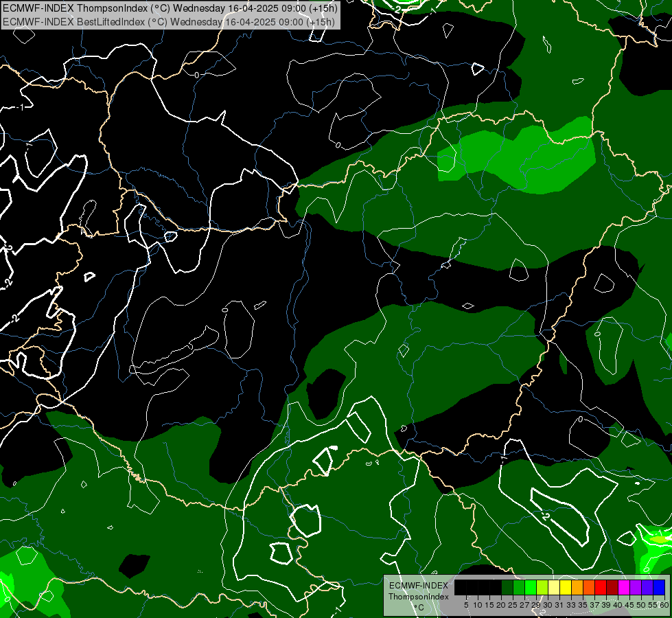Click legend tick label 50

click(641, 605)
